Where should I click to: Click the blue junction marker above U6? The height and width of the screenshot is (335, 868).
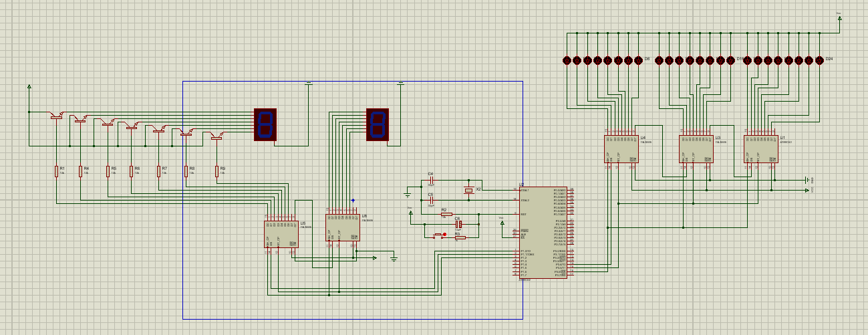point(353,201)
